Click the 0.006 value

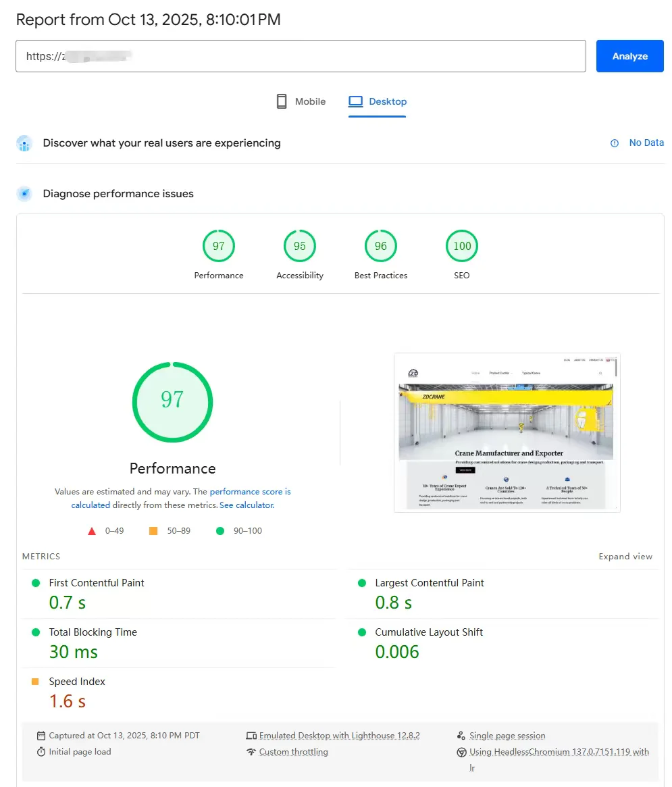pyautogui.click(x=397, y=651)
